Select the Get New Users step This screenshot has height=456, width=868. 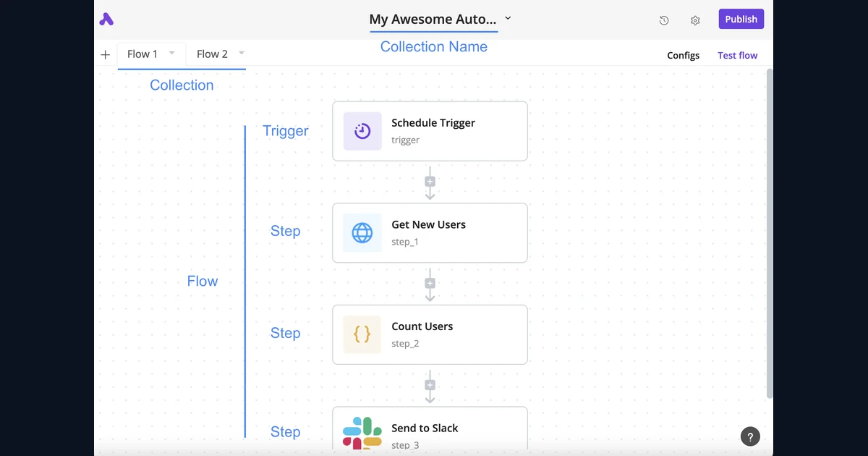[x=430, y=232]
